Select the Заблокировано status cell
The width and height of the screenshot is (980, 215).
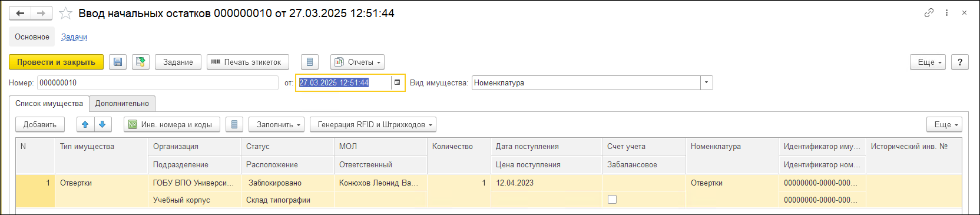[287, 183]
